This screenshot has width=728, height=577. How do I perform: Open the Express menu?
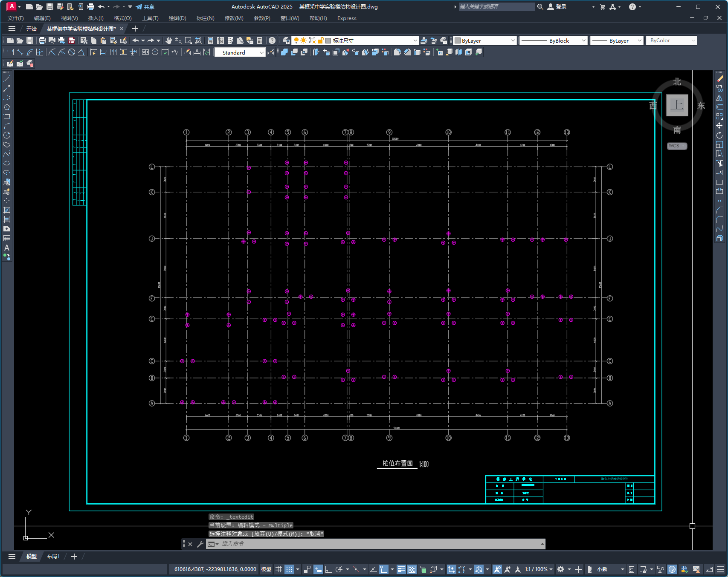click(x=347, y=18)
